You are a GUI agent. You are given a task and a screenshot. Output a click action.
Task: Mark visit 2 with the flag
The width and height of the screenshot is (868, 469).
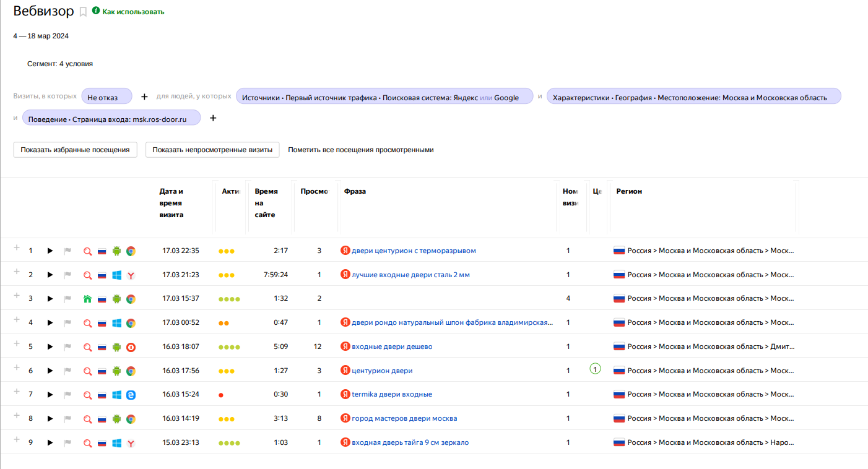[67, 275]
